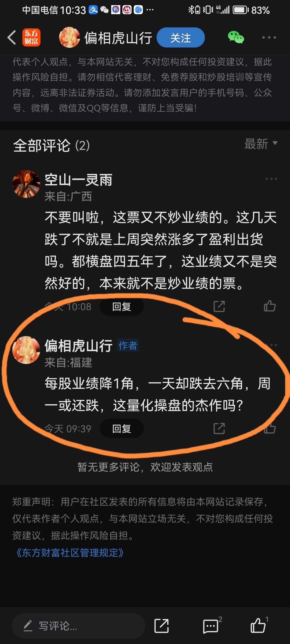Viewport: 290px width, 644px height.
Task: Like 空山一灵雨's comment with the thumbs-up
Action: (x=270, y=306)
